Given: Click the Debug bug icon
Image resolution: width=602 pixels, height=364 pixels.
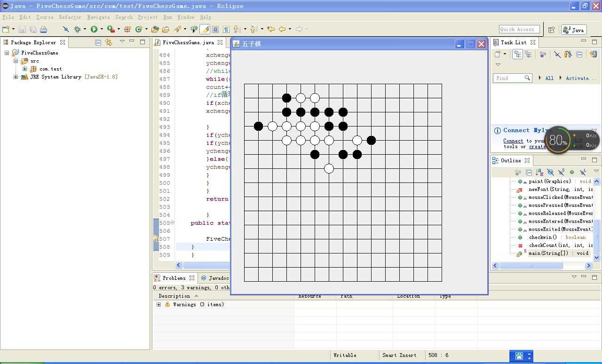Looking at the screenshot, I should point(77,29).
